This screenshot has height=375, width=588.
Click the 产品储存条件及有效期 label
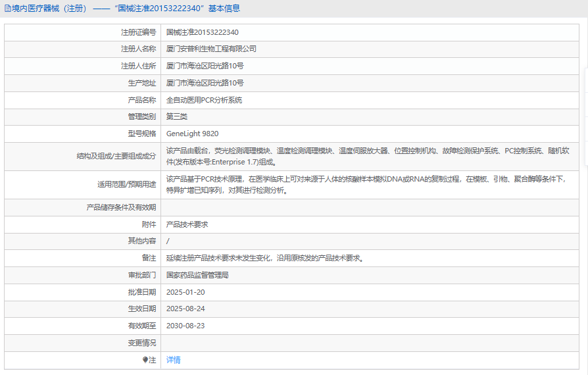(121, 207)
